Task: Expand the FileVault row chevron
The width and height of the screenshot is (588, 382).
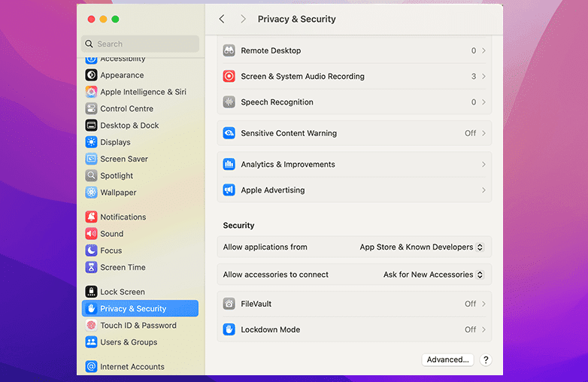Action: (483, 304)
